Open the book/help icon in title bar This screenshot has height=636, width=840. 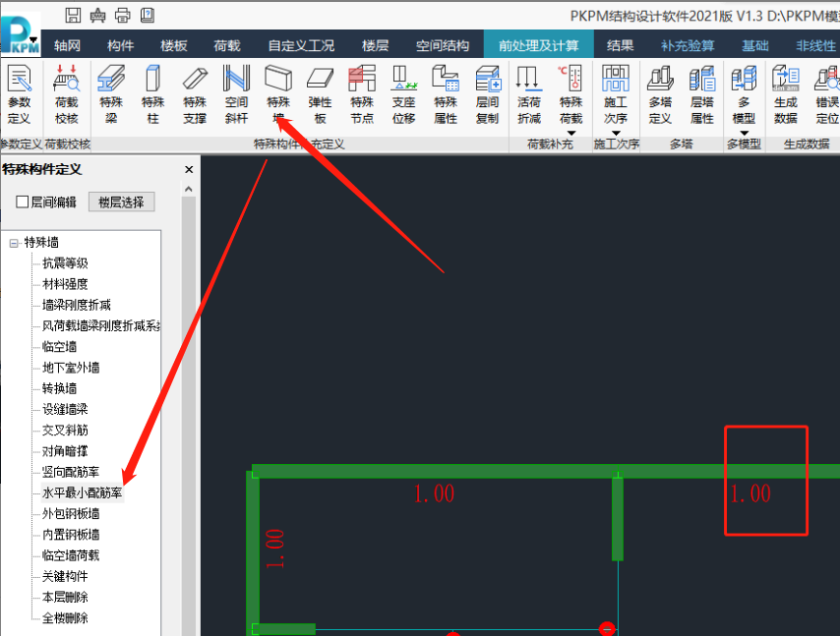pyautogui.click(x=148, y=15)
